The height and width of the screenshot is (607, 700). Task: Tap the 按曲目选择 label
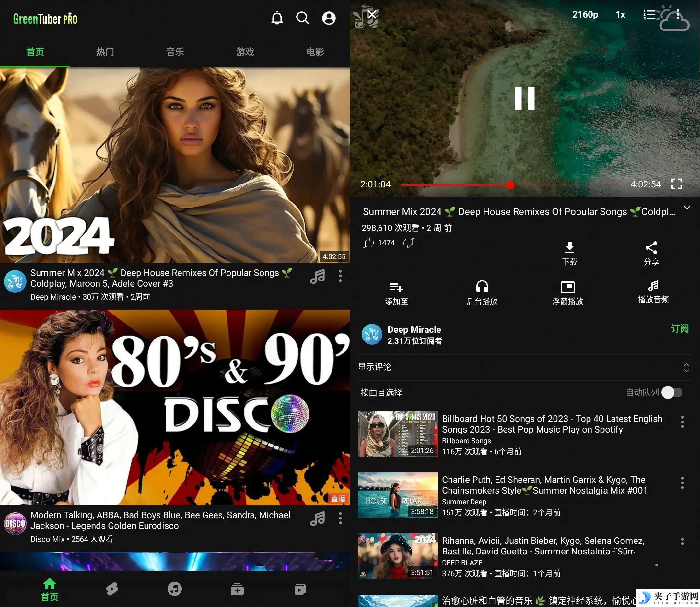click(x=381, y=393)
